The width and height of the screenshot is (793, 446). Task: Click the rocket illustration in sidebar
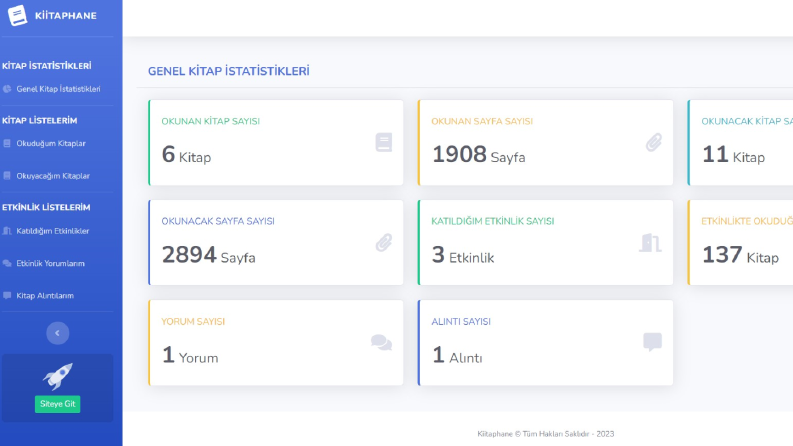pyautogui.click(x=58, y=376)
